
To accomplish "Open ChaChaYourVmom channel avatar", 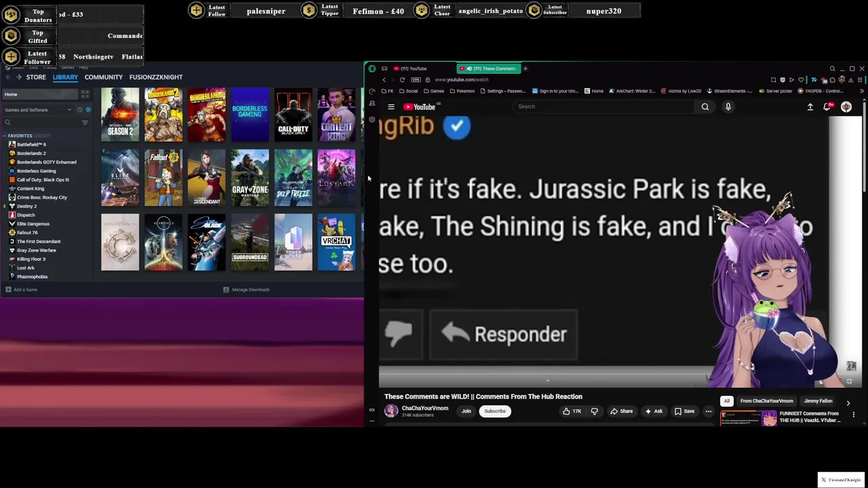I will (391, 411).
